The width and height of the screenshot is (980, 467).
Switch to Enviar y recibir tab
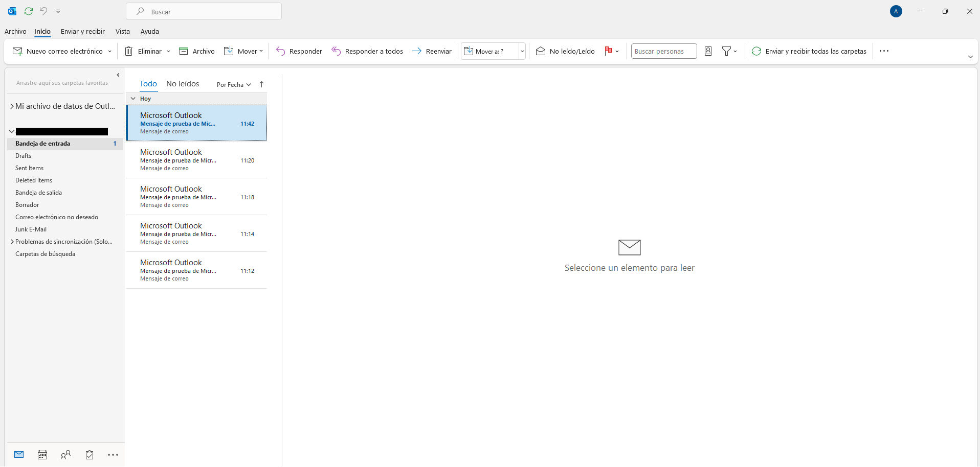click(x=82, y=31)
